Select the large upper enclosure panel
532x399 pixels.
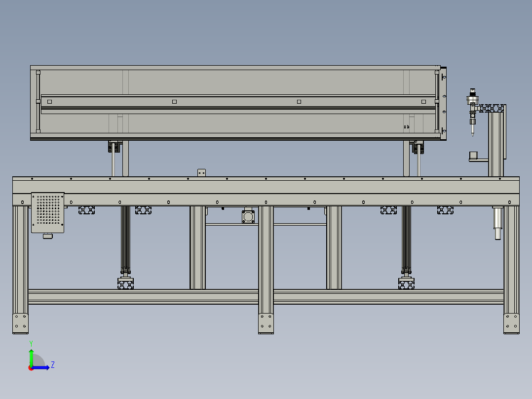[x=238, y=103]
